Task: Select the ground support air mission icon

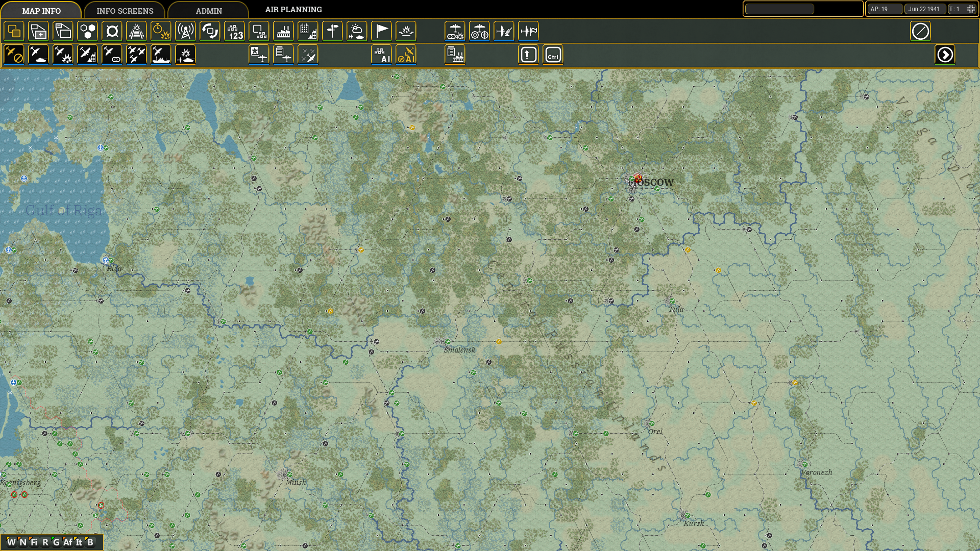Action: coord(38,55)
